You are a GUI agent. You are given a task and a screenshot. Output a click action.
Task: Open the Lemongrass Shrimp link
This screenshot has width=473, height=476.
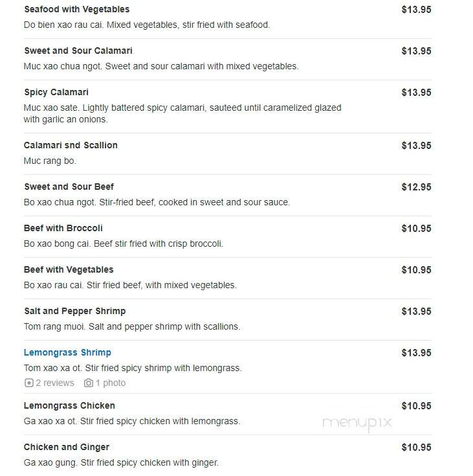pos(67,352)
